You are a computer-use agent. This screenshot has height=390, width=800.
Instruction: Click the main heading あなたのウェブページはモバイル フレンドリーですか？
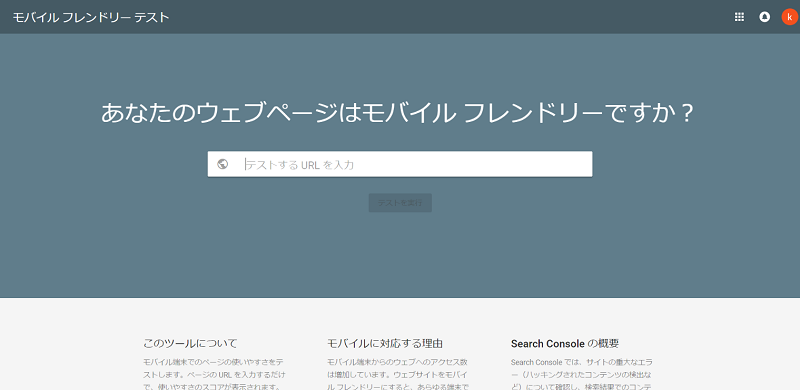398,113
